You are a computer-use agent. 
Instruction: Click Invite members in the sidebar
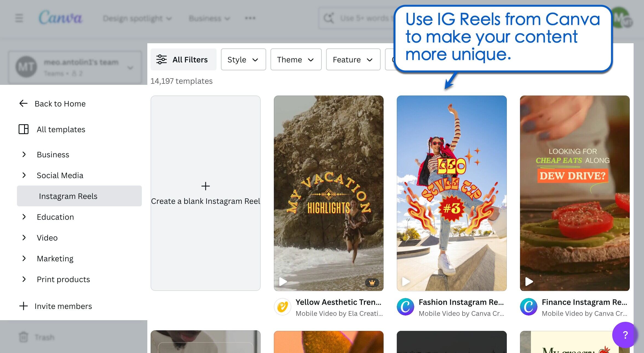click(x=63, y=306)
